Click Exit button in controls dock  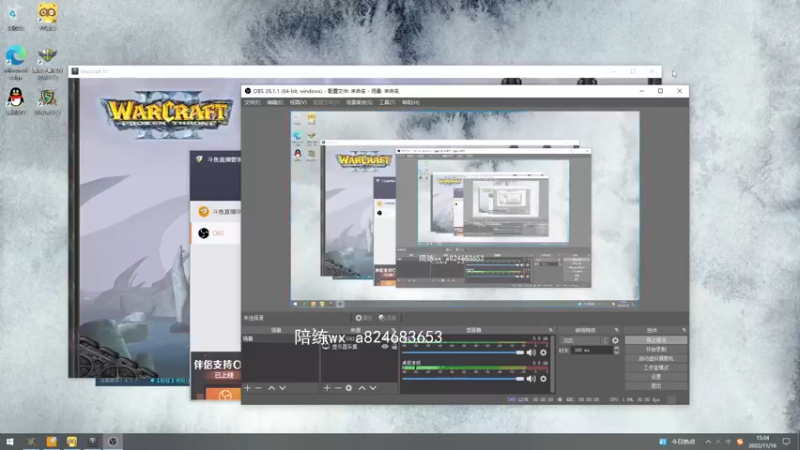pos(656,386)
